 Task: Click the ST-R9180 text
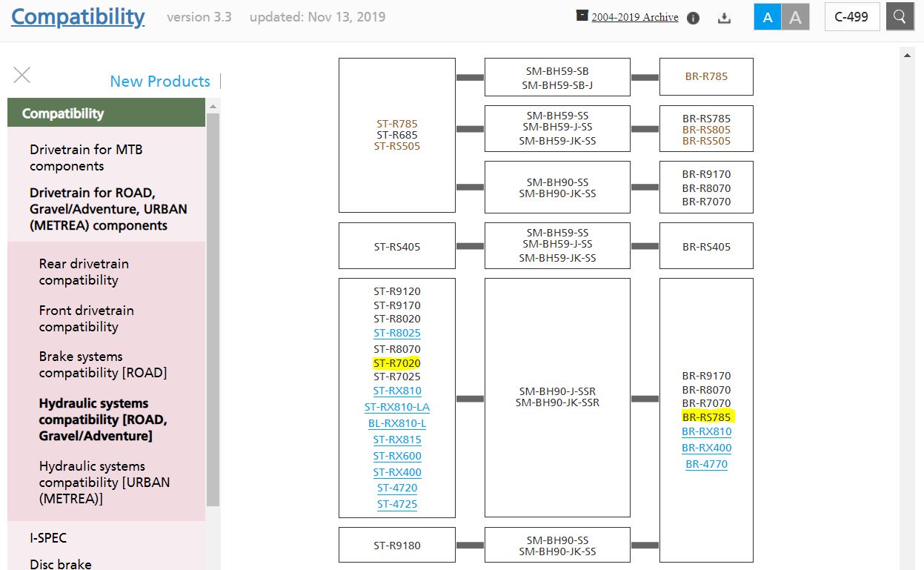pyautogui.click(x=397, y=546)
